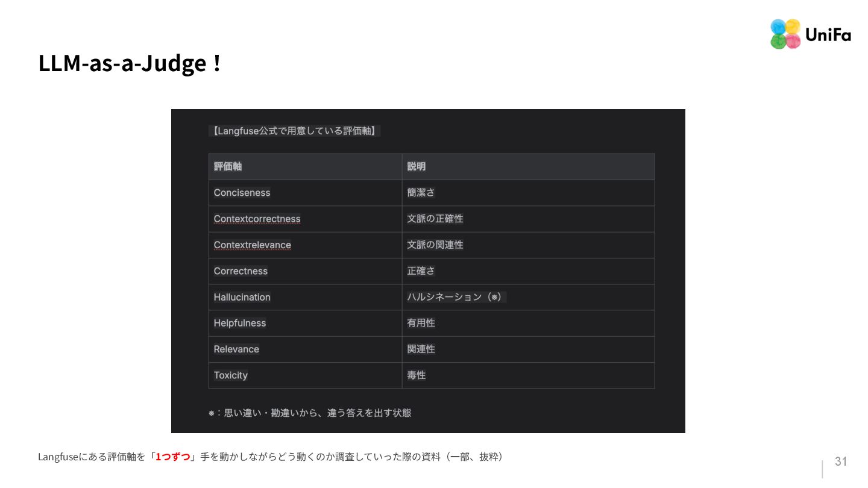868x488 pixels.
Task: Select the Contextrelevance cell
Action: (305, 245)
